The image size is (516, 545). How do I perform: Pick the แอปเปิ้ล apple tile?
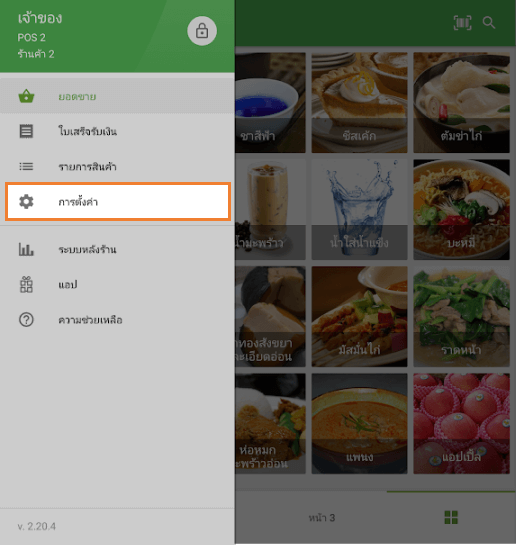[461, 424]
